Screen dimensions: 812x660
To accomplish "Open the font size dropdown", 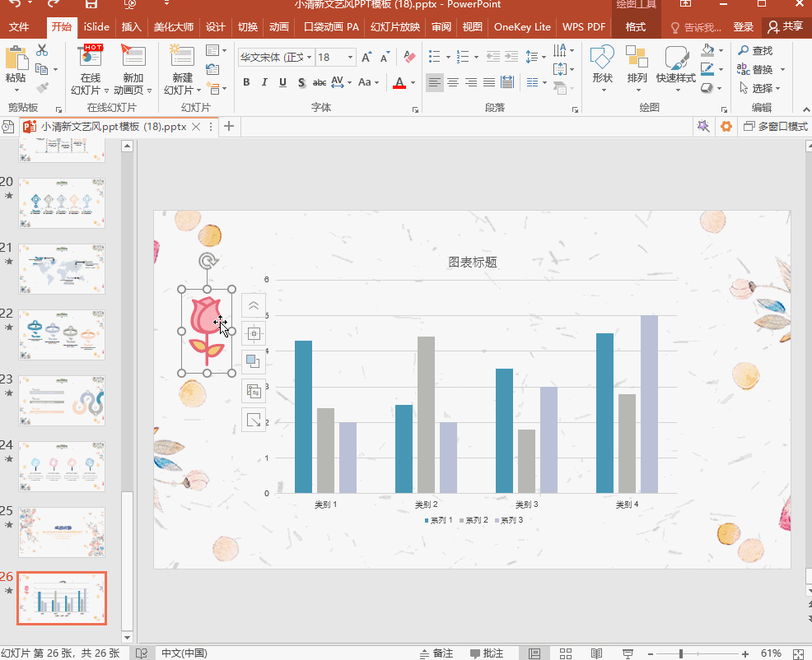I will click(351, 57).
